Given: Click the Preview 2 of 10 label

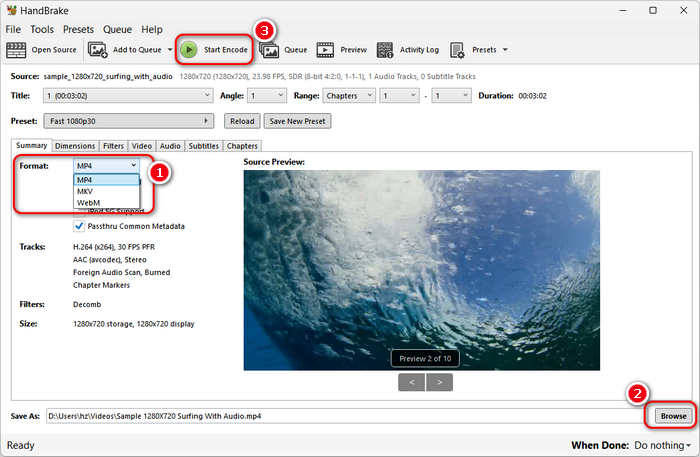Looking at the screenshot, I should (x=425, y=358).
